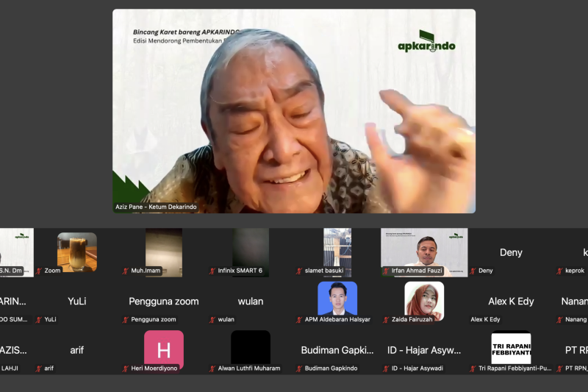Screen dimensions: 588x392
Task: Click Muh.Imam's muted microphone icon
Action: (125, 271)
